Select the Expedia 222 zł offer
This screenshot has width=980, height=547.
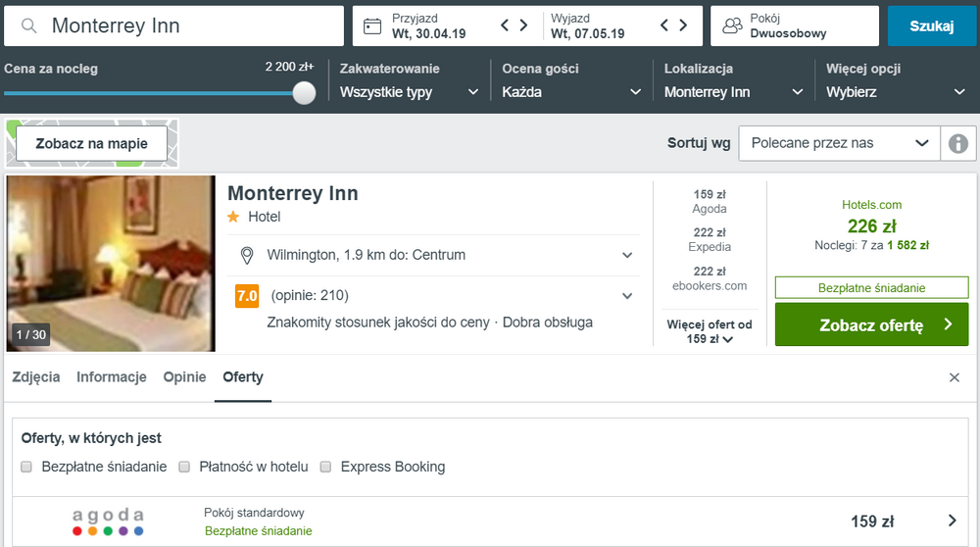pyautogui.click(x=710, y=239)
